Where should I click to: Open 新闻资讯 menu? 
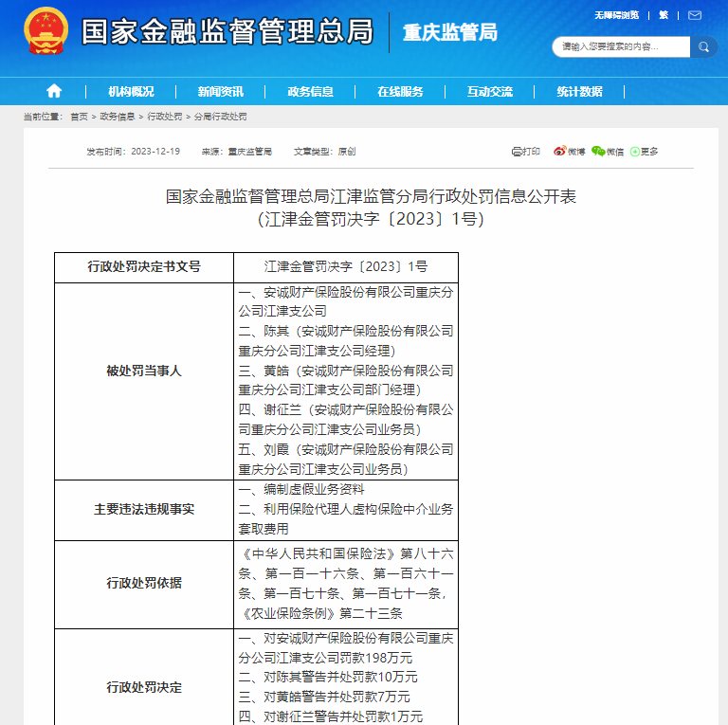[x=221, y=91]
